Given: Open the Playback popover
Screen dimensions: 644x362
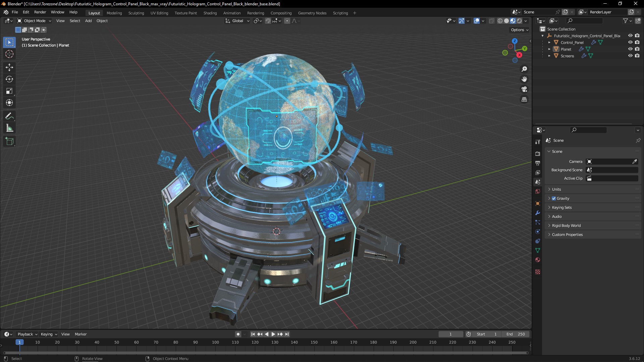Looking at the screenshot, I should tap(27, 334).
